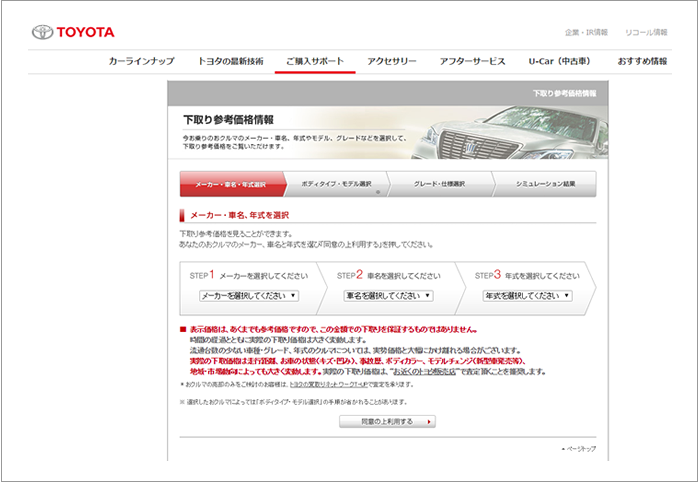
Task: Open the アフターサービス menu
Action: (472, 61)
